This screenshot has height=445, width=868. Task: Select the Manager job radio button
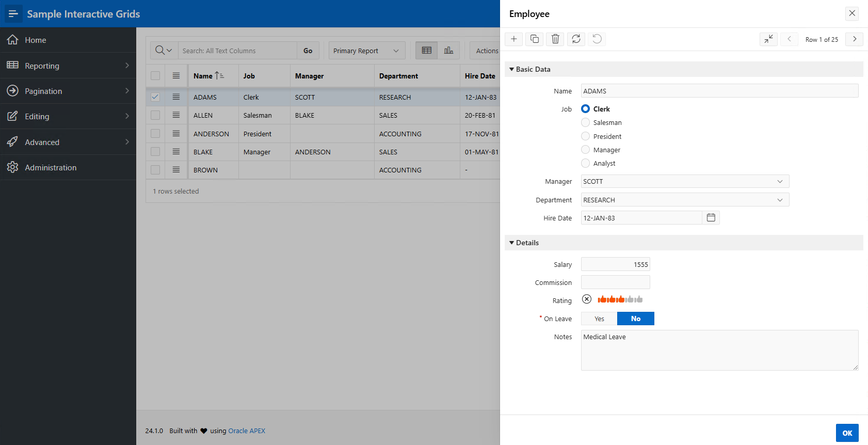coord(585,150)
